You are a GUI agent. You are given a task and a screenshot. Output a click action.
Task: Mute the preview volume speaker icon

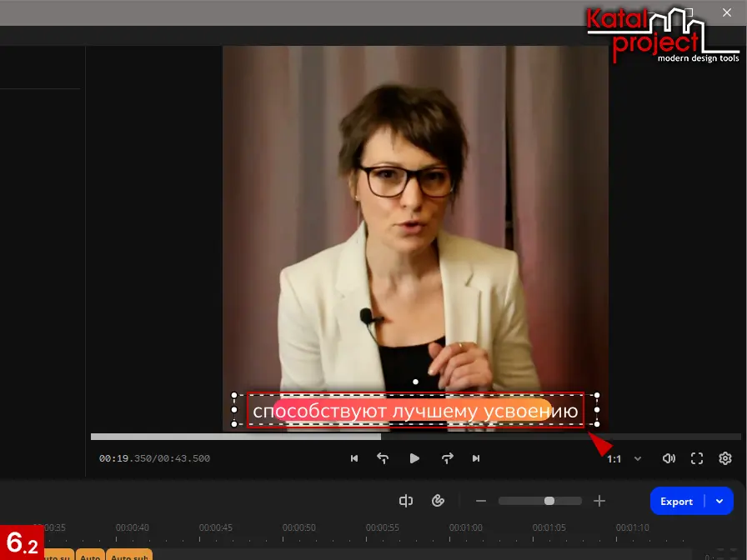[x=669, y=458]
